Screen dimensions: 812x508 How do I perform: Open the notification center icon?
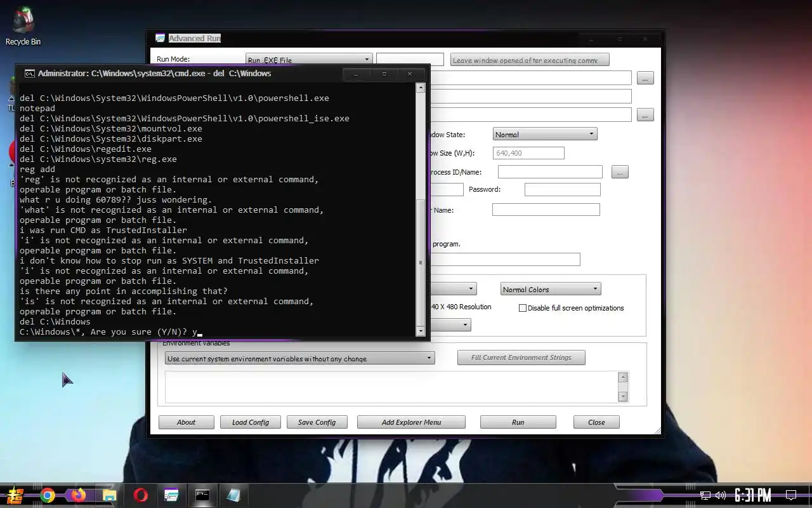click(791, 495)
